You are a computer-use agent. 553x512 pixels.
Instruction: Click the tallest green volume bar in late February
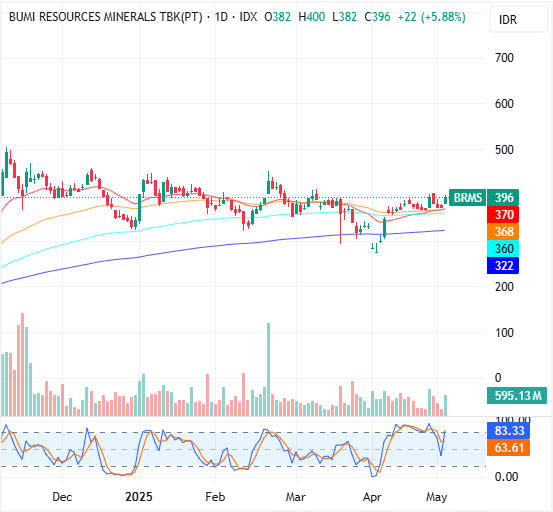coord(268,369)
